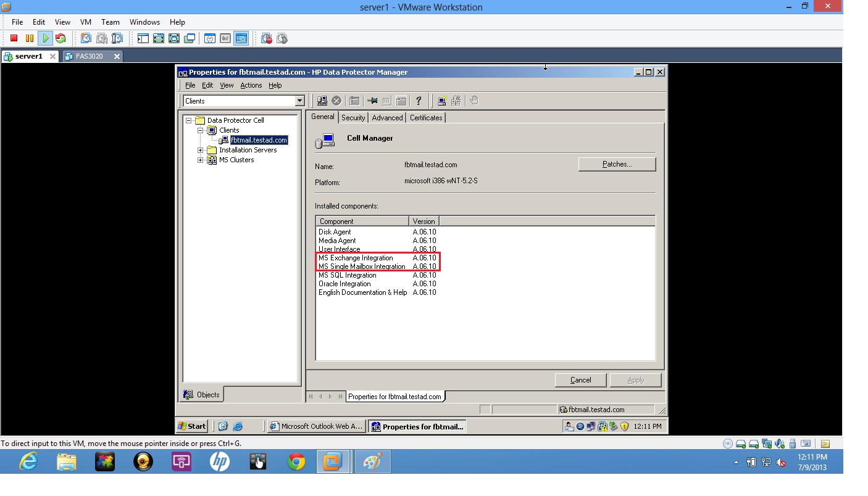Expand the Installation Servers node
Screen dimensions: 868x496
[199, 150]
